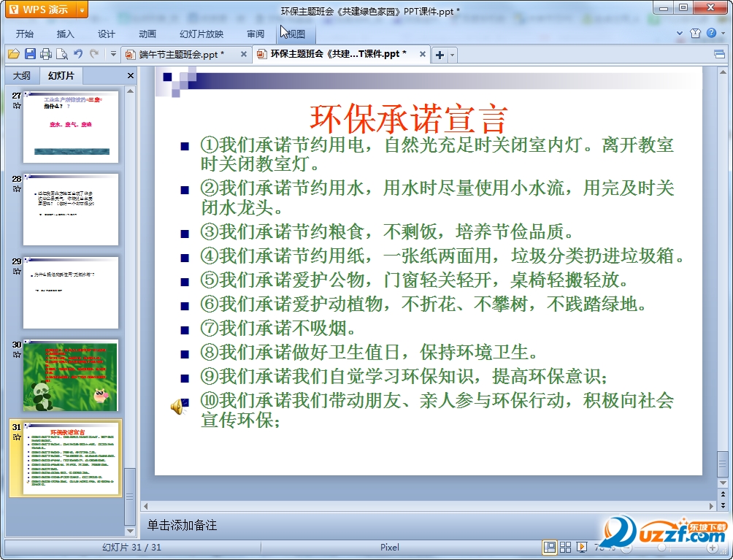This screenshot has height=560, width=733.
Task: Save the current presentation
Action: point(30,54)
